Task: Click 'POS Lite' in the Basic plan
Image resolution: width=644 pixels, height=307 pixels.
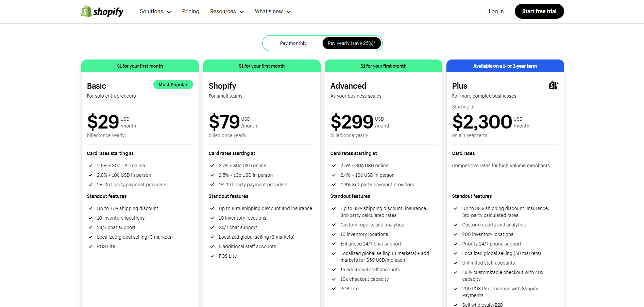Action: [106, 246]
